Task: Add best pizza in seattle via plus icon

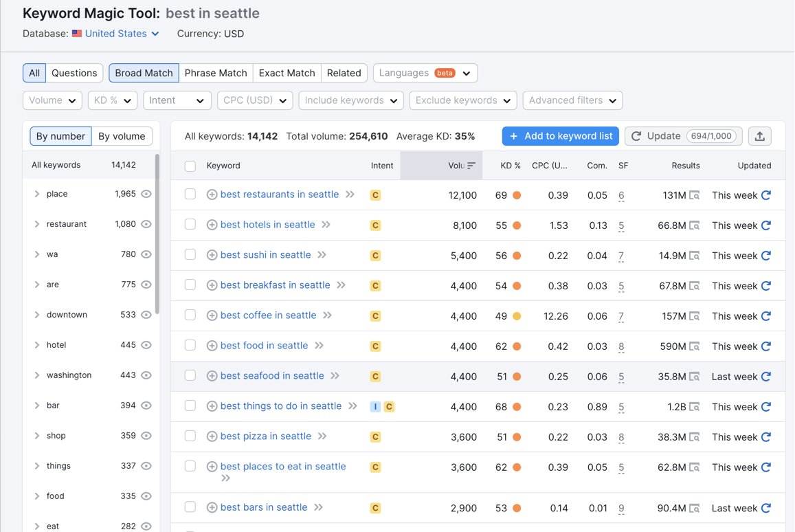Action: click(212, 436)
